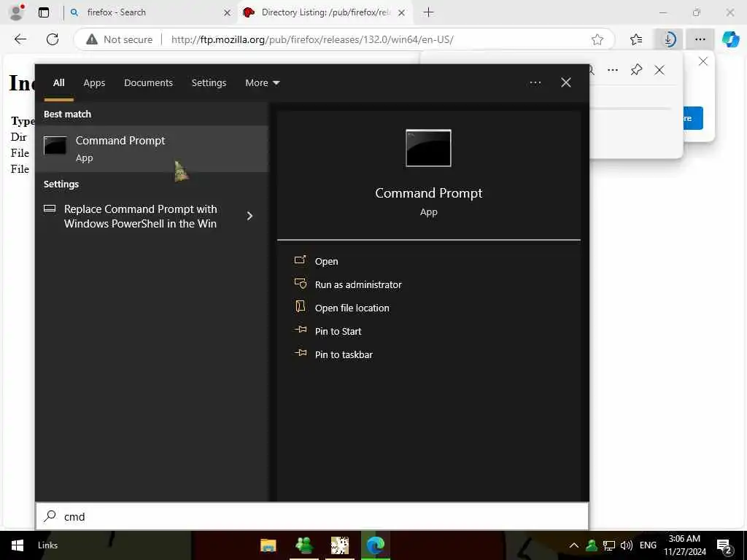Dismiss the popup behind the Downloads panel

(703, 61)
